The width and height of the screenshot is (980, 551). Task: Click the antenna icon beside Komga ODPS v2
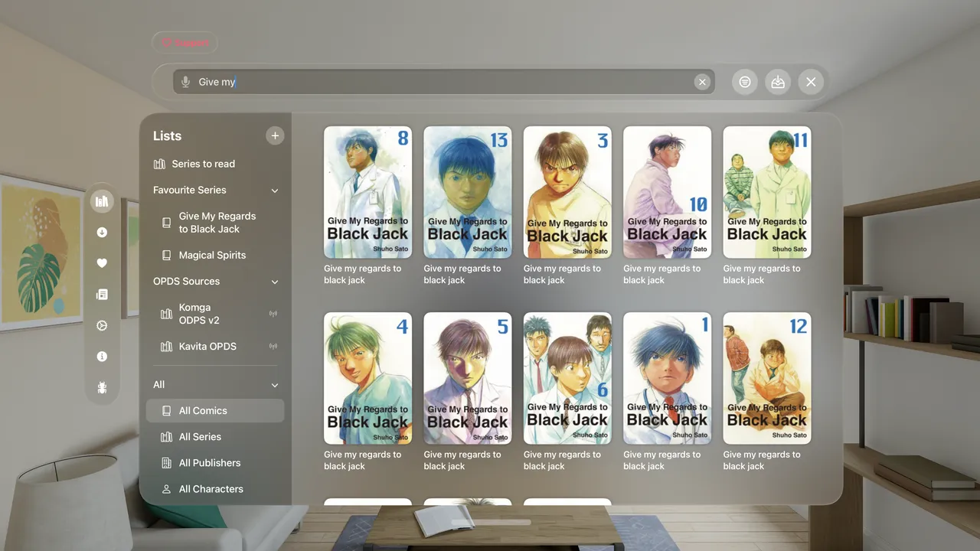(273, 314)
